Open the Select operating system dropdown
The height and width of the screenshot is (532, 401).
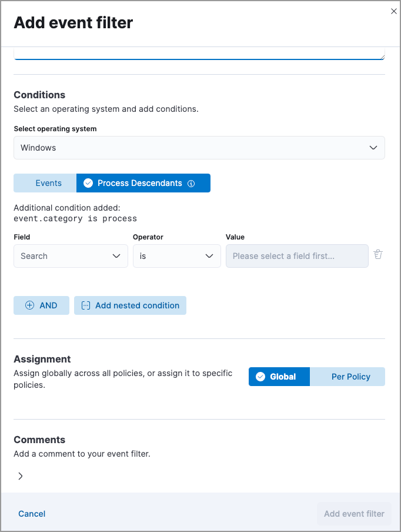[199, 148]
